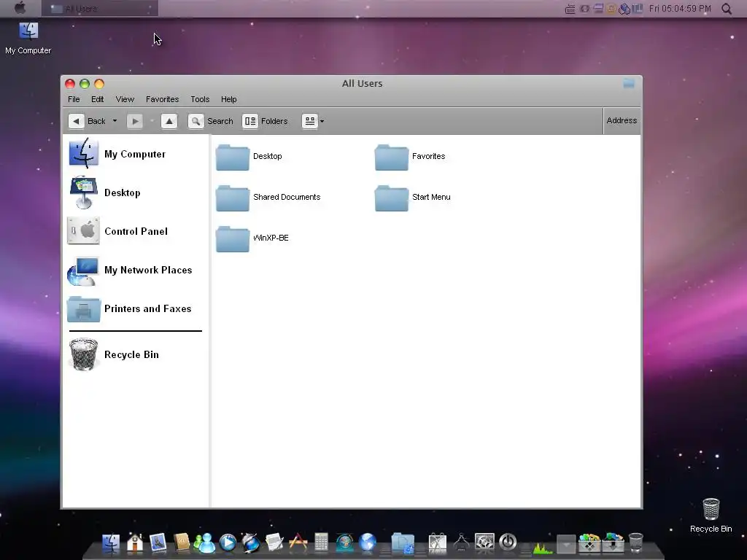Open the System Preferences gear dock icon
This screenshot has height=560, width=747.
click(x=484, y=542)
